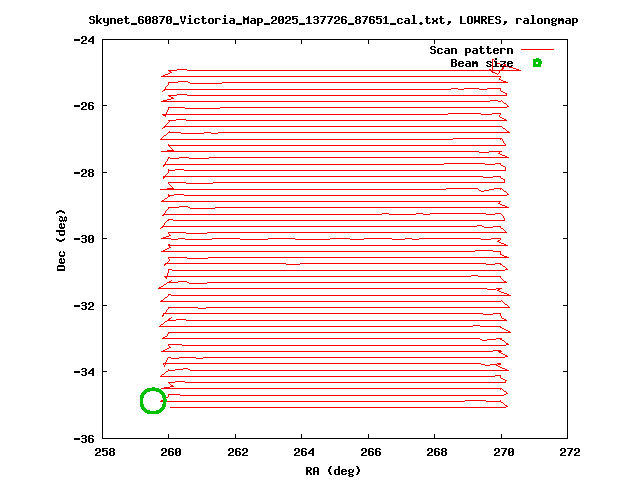Click the red Scan pattern legend line sample
Image resolution: width=640 pixels, height=480 pixels.
[537, 50]
